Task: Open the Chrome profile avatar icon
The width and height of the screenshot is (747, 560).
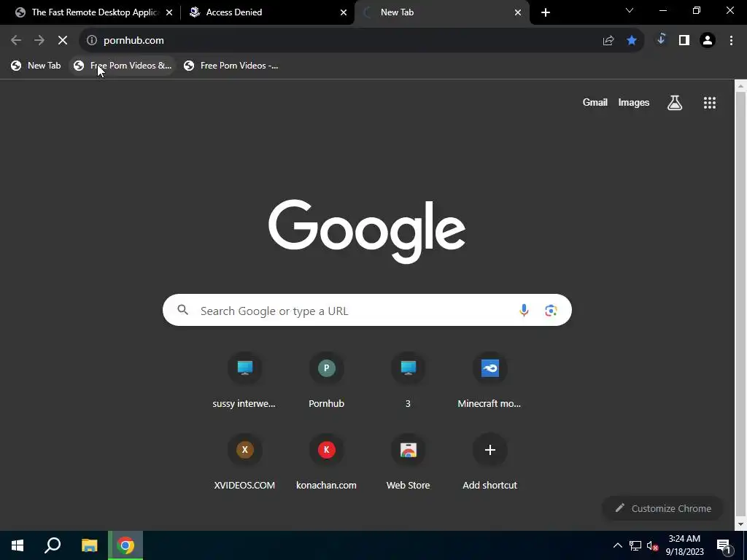Action: click(x=708, y=41)
